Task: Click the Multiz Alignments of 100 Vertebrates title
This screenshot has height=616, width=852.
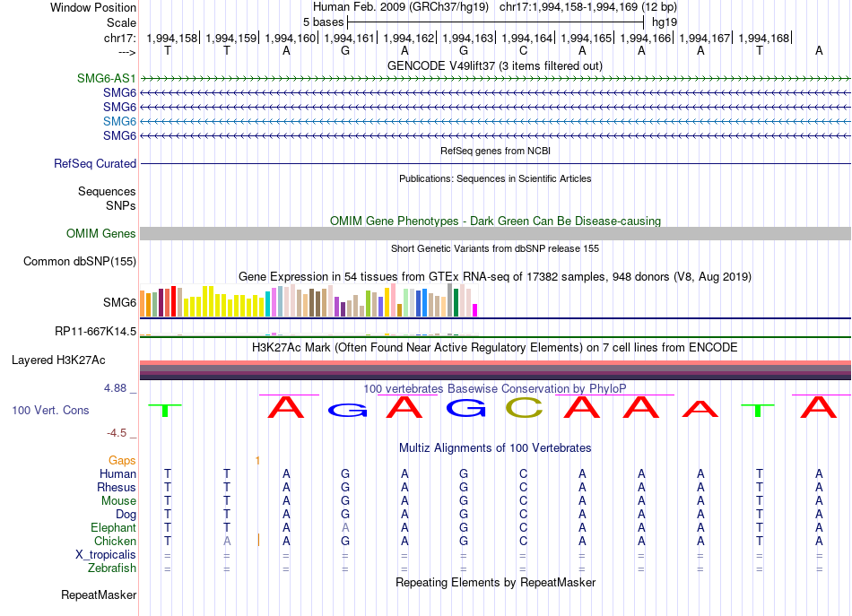Action: tap(495, 448)
